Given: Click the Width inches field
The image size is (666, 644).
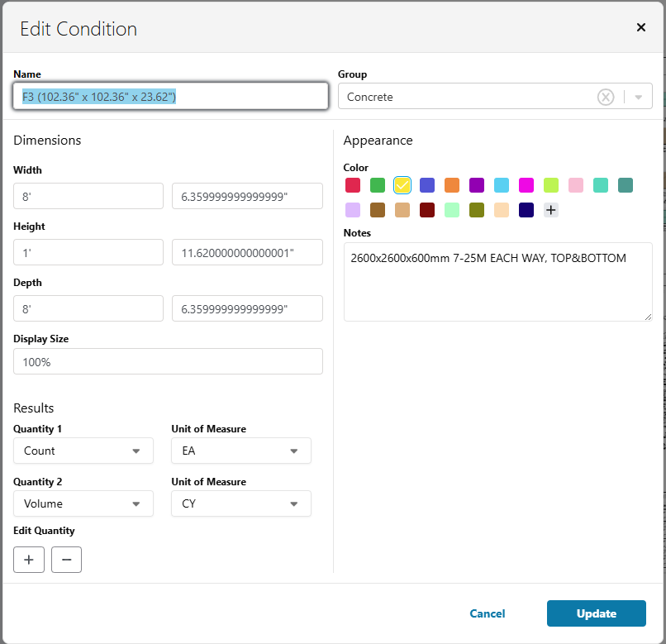Looking at the screenshot, I should pyautogui.click(x=247, y=196).
